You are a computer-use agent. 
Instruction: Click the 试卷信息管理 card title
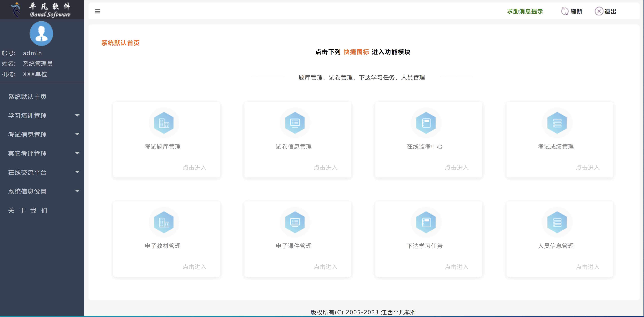pyautogui.click(x=294, y=147)
